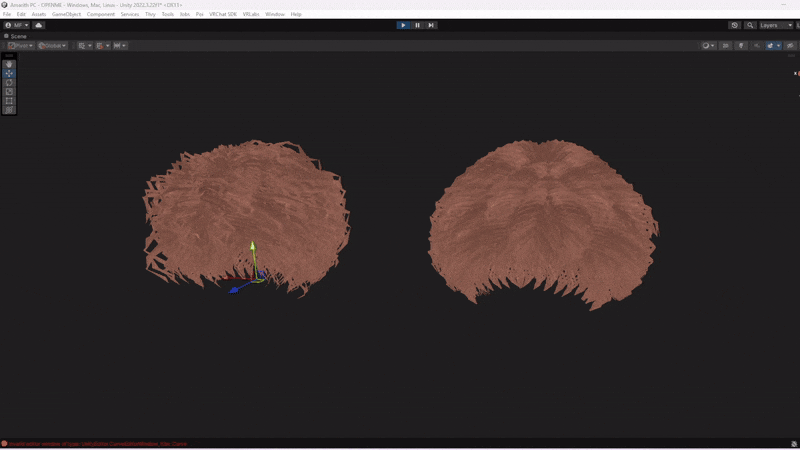Viewport: 800px width, 450px height.
Task: Open the VRChat SDK menu
Action: point(223,14)
